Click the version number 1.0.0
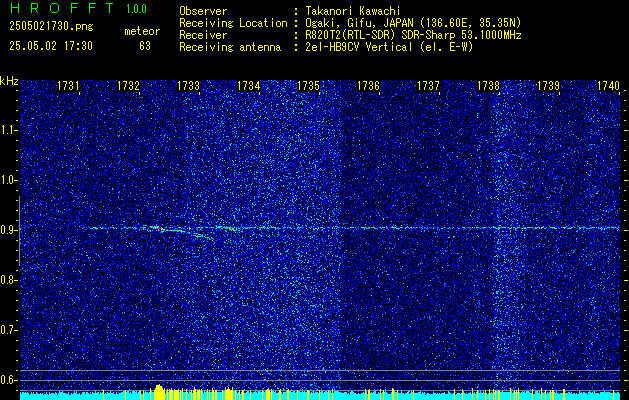The image size is (629, 400). tap(136, 8)
